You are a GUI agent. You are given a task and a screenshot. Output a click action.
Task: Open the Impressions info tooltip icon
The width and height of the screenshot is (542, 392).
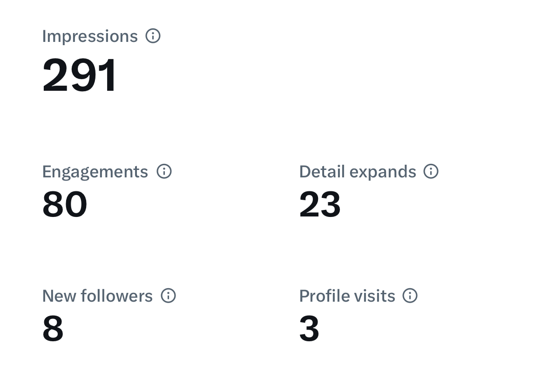[153, 35]
